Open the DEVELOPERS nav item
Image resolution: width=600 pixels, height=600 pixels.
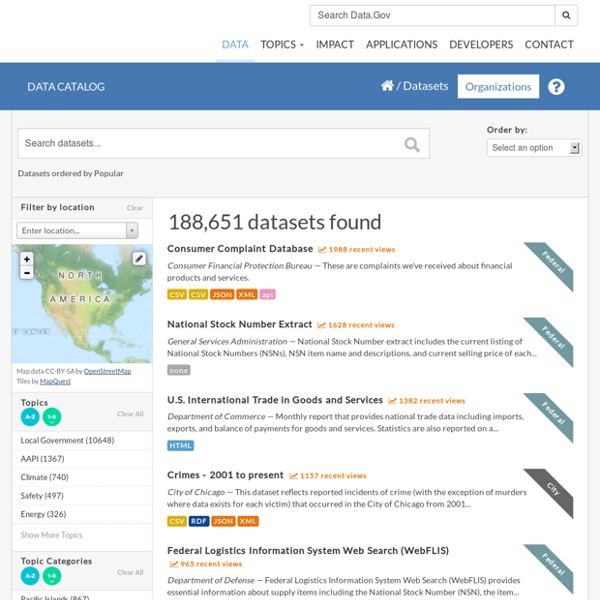tap(481, 45)
